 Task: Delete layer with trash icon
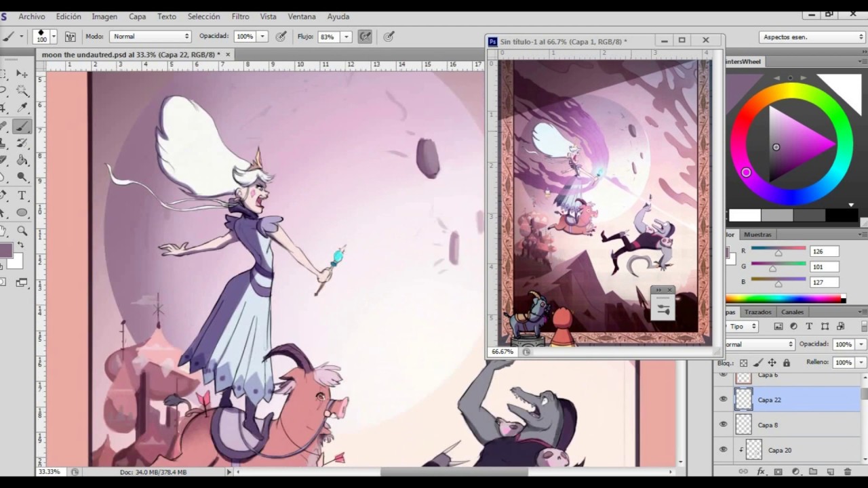(848, 471)
